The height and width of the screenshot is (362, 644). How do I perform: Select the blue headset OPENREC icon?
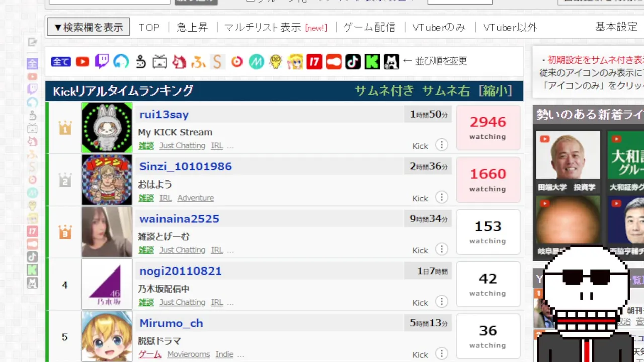pos(121,62)
